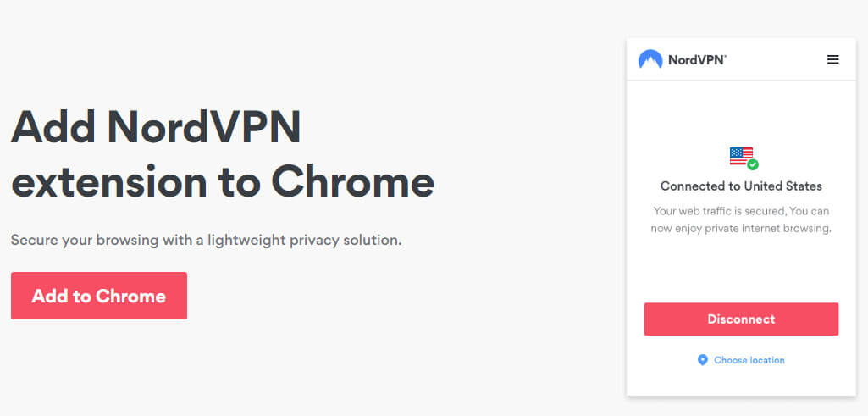This screenshot has height=416, width=868.
Task: Add the extension with Add to Chrome
Action: point(99,296)
